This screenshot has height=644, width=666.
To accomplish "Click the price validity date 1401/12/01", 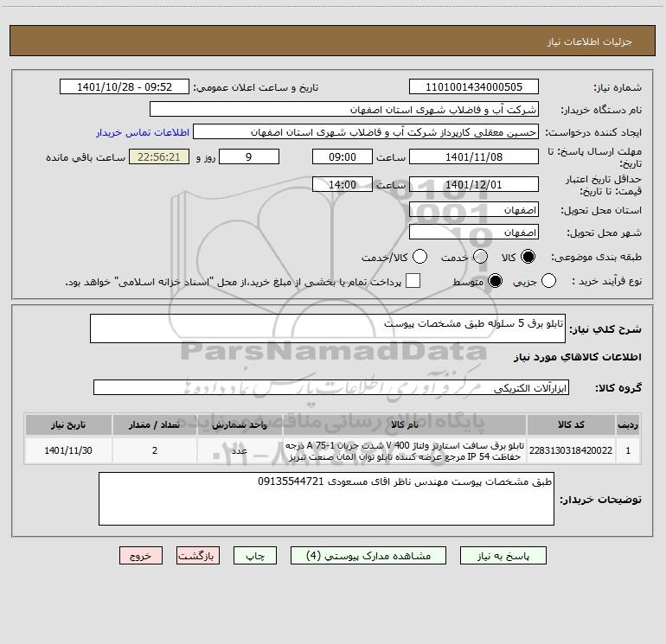I will point(474,184).
